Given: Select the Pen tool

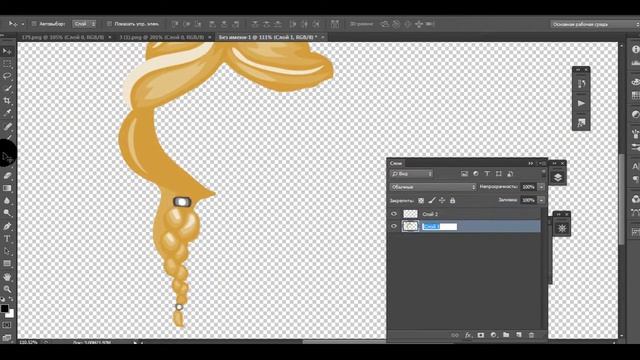Looking at the screenshot, I should click(x=7, y=226).
